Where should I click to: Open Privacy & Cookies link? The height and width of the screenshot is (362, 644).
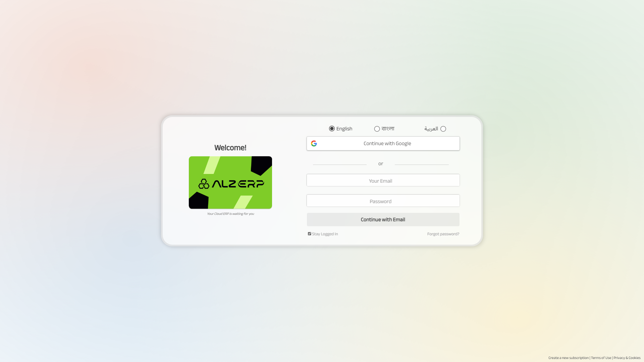tap(627, 358)
